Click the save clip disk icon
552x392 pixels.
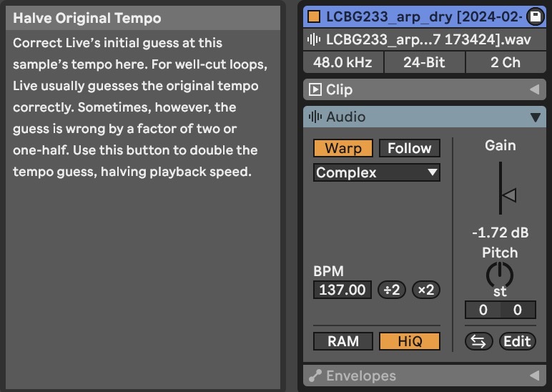534,16
